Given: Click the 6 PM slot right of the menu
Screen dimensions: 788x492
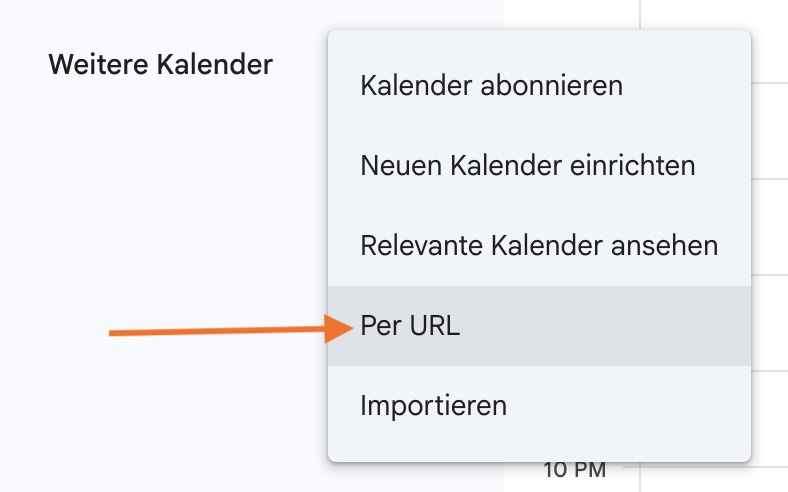Looking at the screenshot, I should tap(770, 130).
